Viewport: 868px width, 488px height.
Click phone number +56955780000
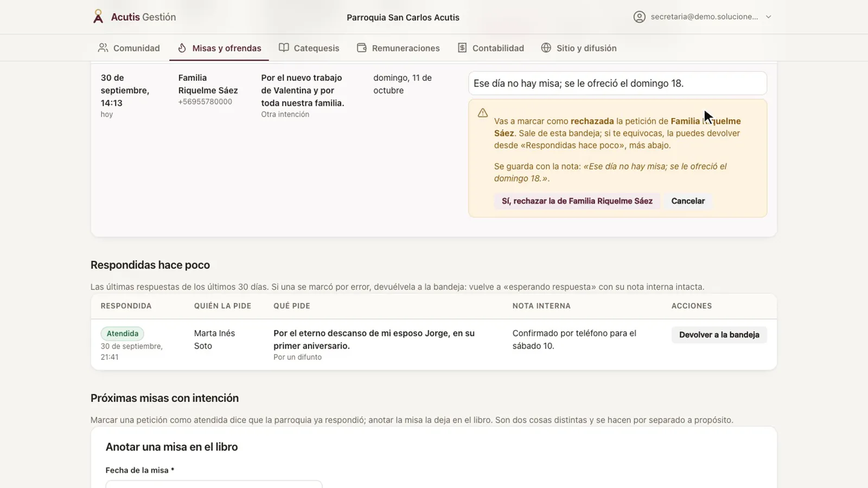click(205, 102)
